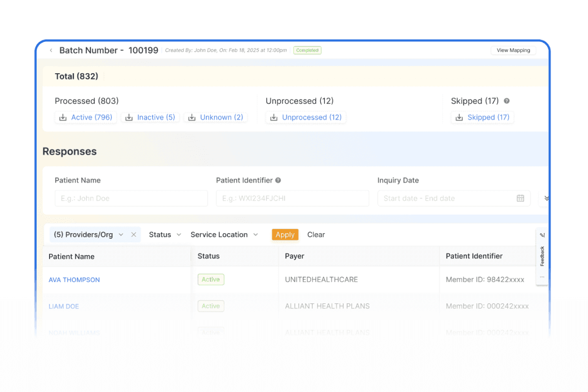The image size is (588, 392).
Task: Toggle the Active status badge on Ava Thompson's row
Action: point(210,279)
